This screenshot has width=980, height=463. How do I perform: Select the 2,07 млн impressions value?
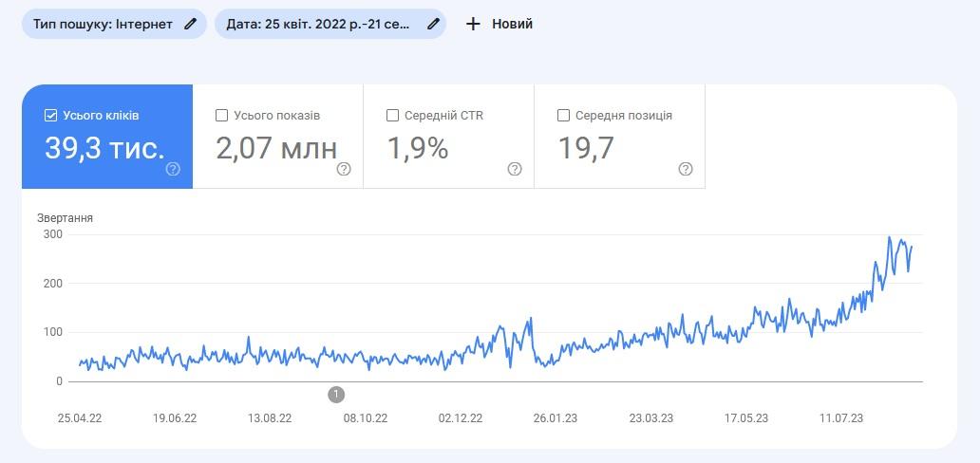(276, 148)
